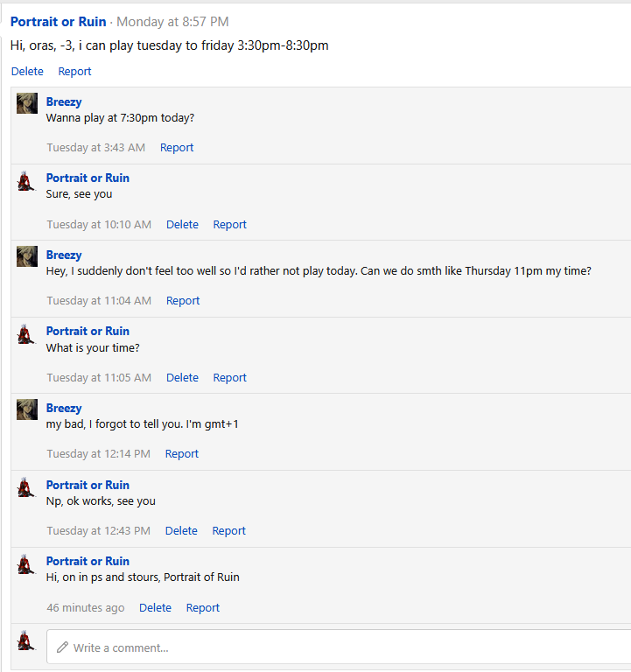Click Breezy's avatar on the Thursday 11pm comment
The image size is (631, 672).
click(x=27, y=256)
